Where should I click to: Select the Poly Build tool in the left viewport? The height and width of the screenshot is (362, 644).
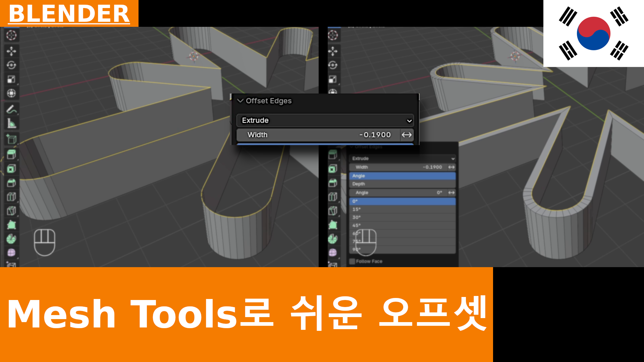[x=11, y=225]
